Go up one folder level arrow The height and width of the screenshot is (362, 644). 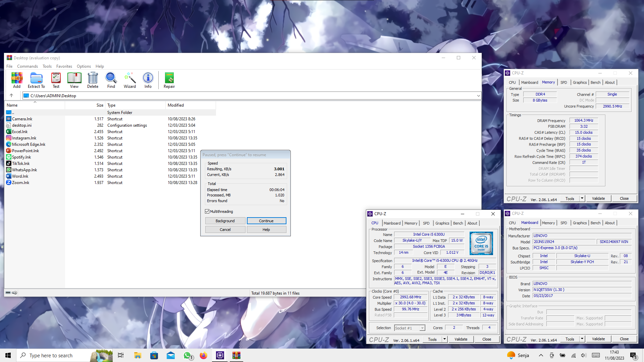click(x=11, y=96)
